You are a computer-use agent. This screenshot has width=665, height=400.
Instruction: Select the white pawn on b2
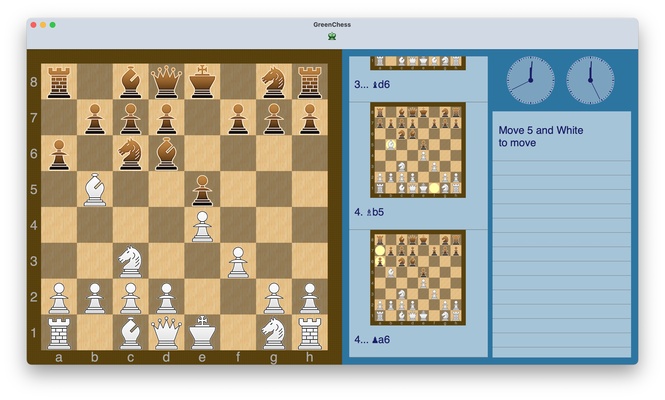click(95, 298)
